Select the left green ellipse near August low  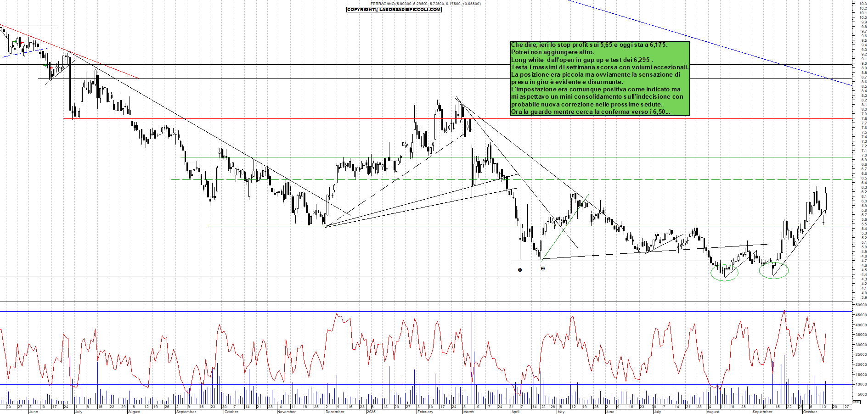(724, 273)
